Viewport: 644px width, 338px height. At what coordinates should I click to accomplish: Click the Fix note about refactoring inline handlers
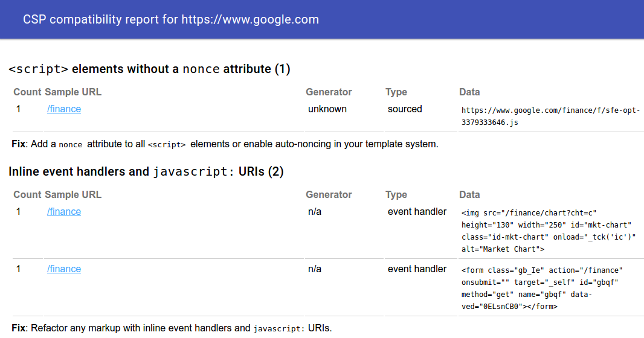[172, 328]
